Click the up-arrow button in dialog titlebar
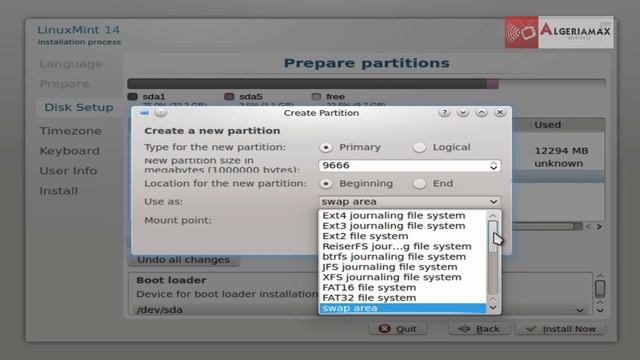The width and height of the screenshot is (640, 360). click(481, 113)
